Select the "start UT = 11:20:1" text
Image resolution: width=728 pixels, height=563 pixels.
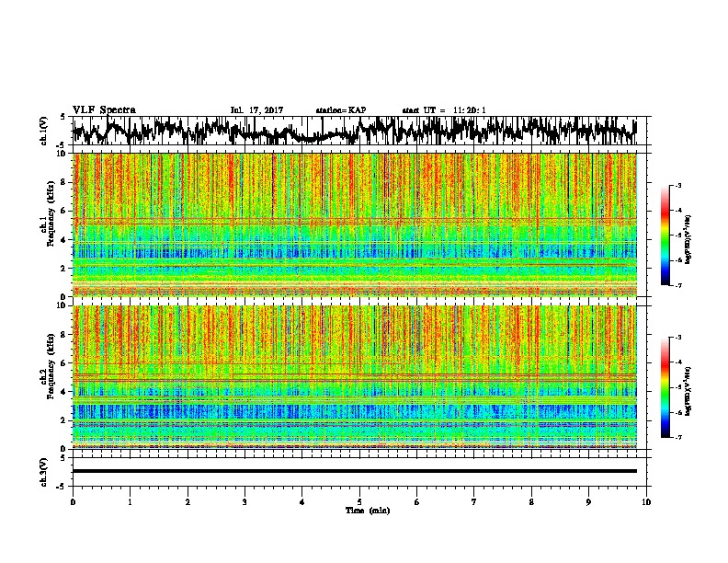click(x=444, y=110)
